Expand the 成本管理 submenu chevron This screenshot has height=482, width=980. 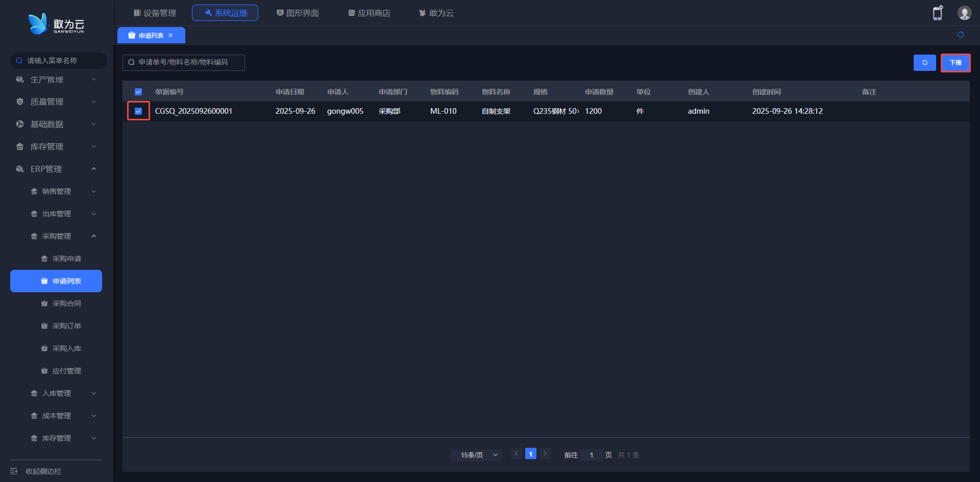coord(94,416)
